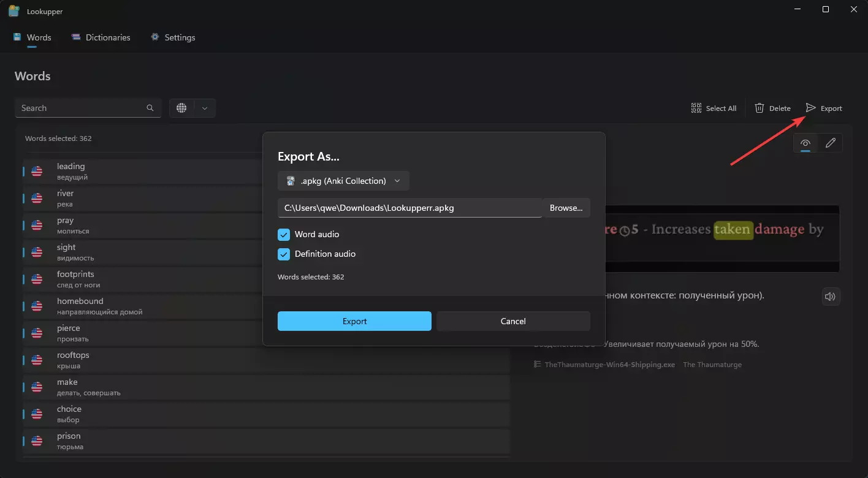The image size is (868, 478).
Task: Click the Anki icon in format dropdown
Action: (x=291, y=181)
